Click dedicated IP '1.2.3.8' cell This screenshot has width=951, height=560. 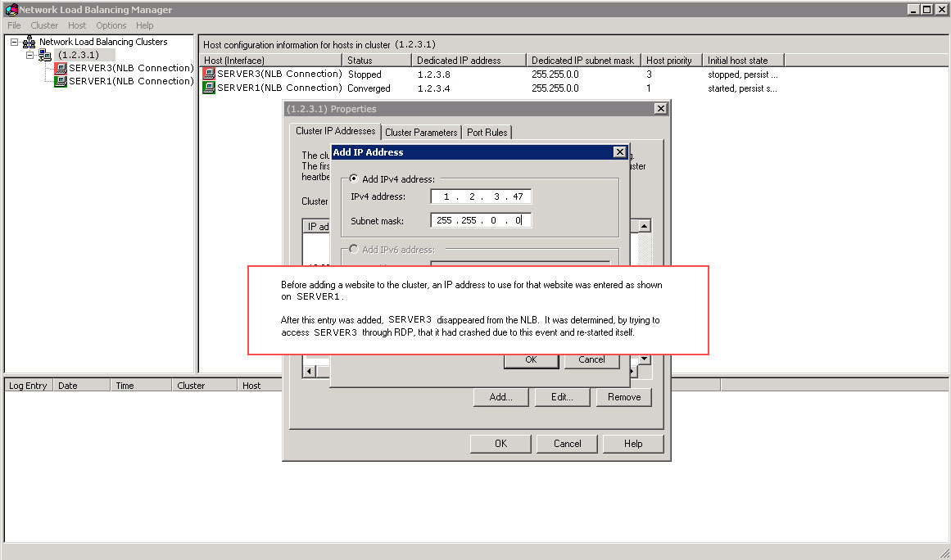(x=433, y=75)
